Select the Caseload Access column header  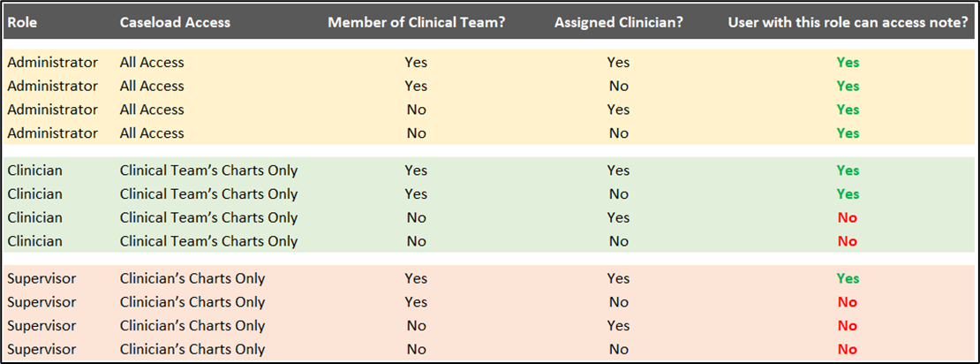175,23
